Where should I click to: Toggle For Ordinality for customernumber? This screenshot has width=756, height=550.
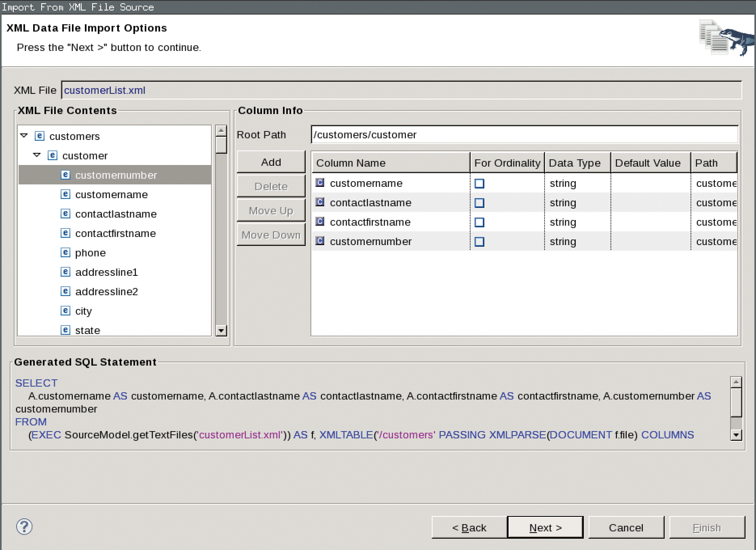point(479,241)
